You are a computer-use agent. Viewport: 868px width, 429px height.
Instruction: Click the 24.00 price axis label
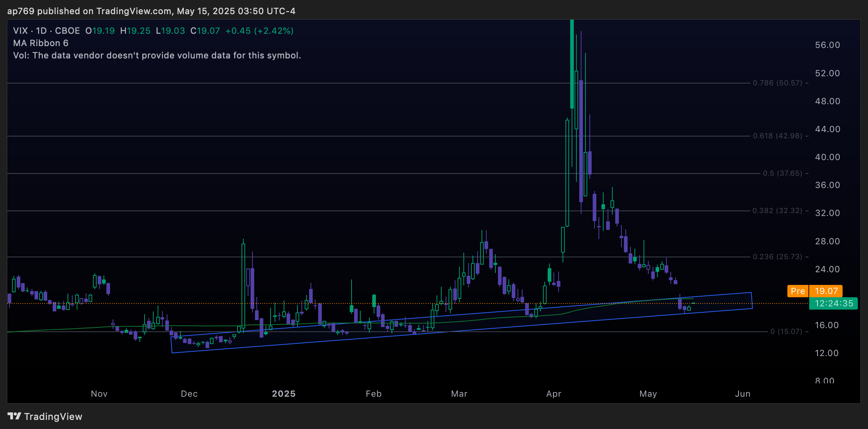[828, 269]
